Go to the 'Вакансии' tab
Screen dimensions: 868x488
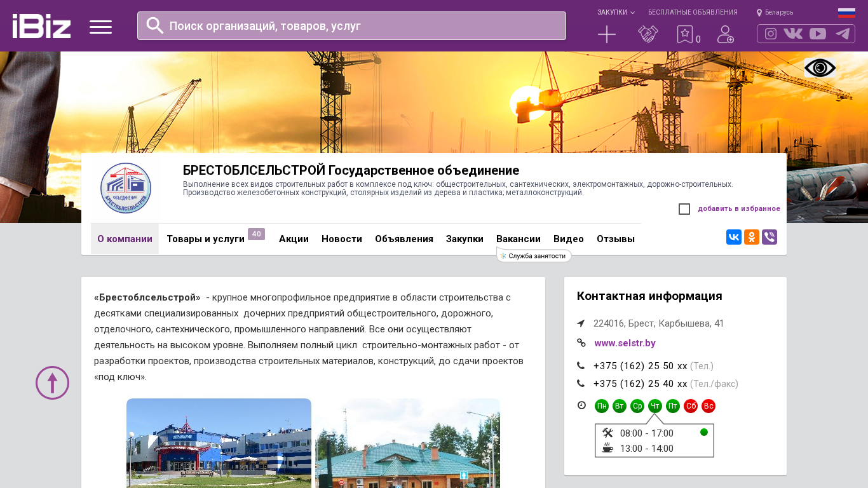click(x=519, y=239)
